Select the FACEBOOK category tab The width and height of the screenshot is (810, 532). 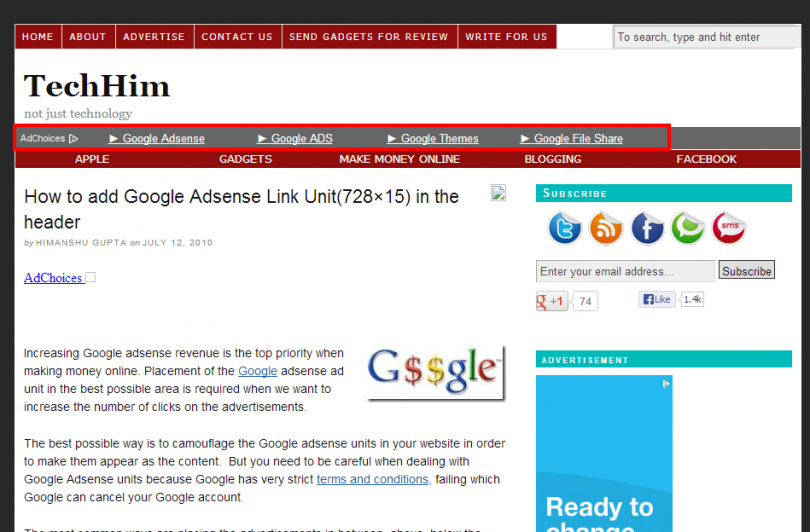click(706, 159)
